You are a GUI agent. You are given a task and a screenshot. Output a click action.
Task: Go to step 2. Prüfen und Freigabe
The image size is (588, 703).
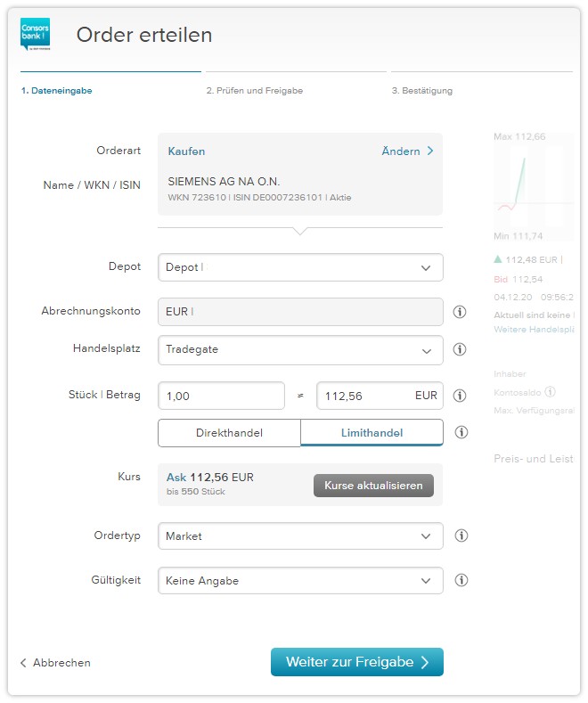point(255,91)
